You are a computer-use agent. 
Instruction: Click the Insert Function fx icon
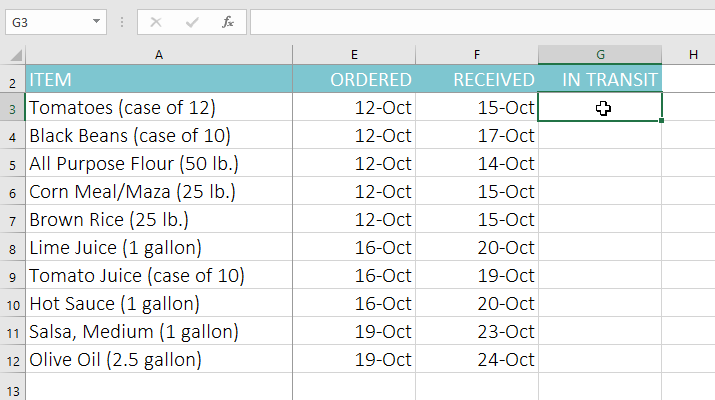click(x=228, y=21)
